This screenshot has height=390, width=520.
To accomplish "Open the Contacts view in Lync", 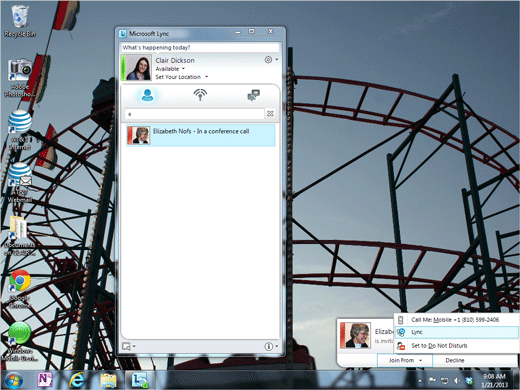I will pos(147,95).
